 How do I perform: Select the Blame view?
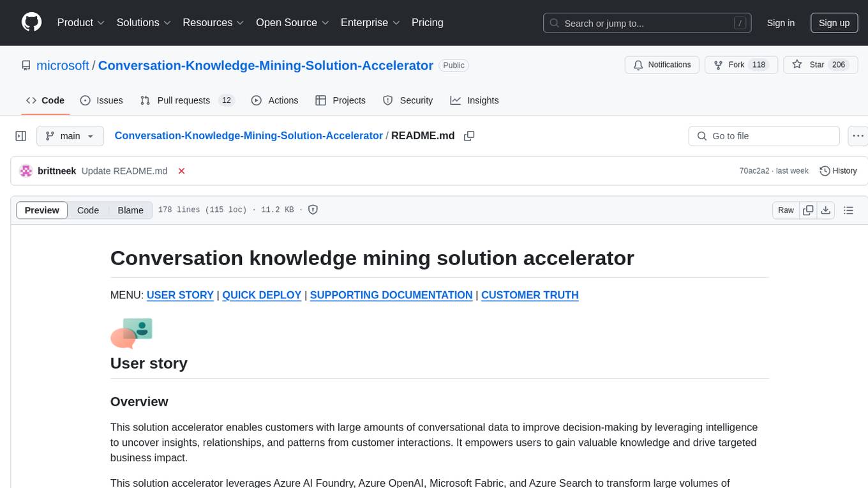[x=131, y=210]
